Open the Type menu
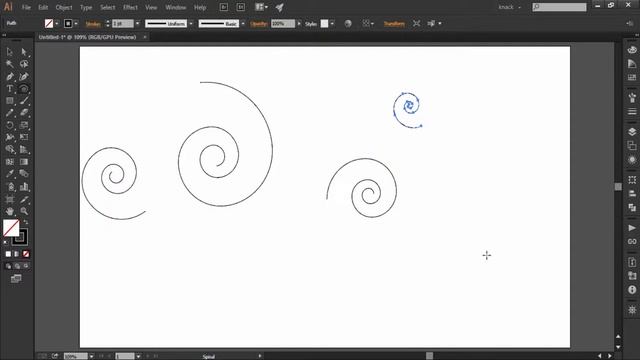 coord(86,7)
